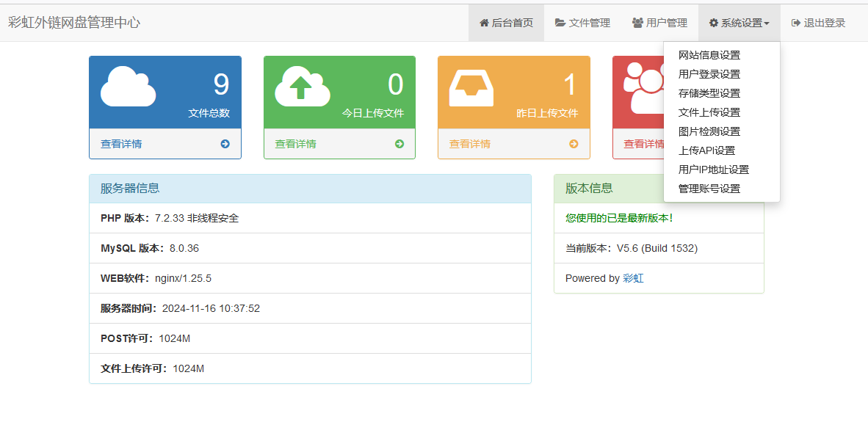868x422 pixels.
Task: Expand the 系统设置 dropdown caret
Action: click(767, 23)
